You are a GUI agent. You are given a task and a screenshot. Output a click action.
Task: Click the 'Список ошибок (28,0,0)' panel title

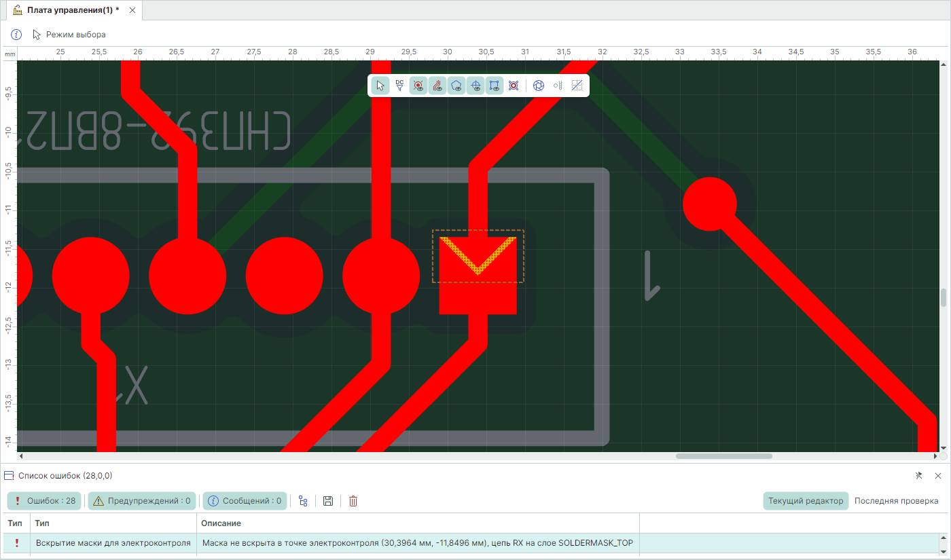coord(65,476)
